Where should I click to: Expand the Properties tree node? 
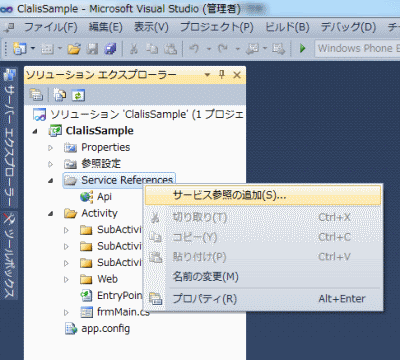tap(50, 147)
